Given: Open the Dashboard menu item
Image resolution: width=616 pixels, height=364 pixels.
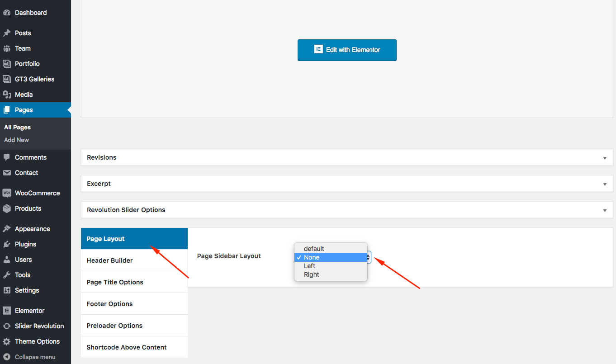Looking at the screenshot, I should 35,13.
